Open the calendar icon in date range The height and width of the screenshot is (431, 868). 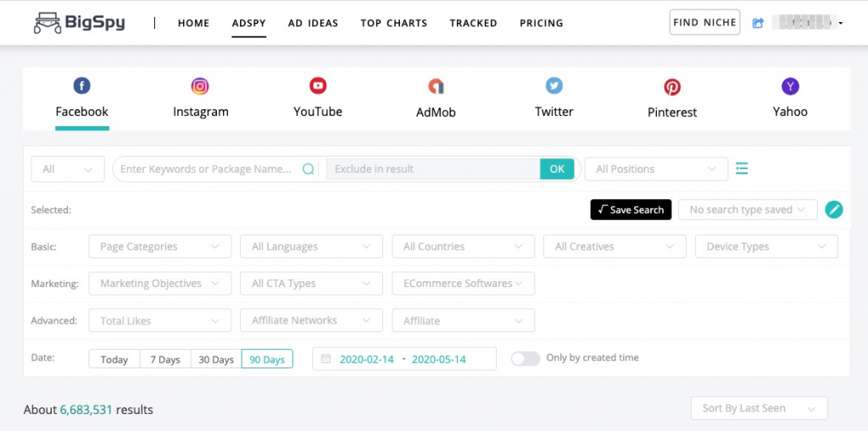point(326,359)
